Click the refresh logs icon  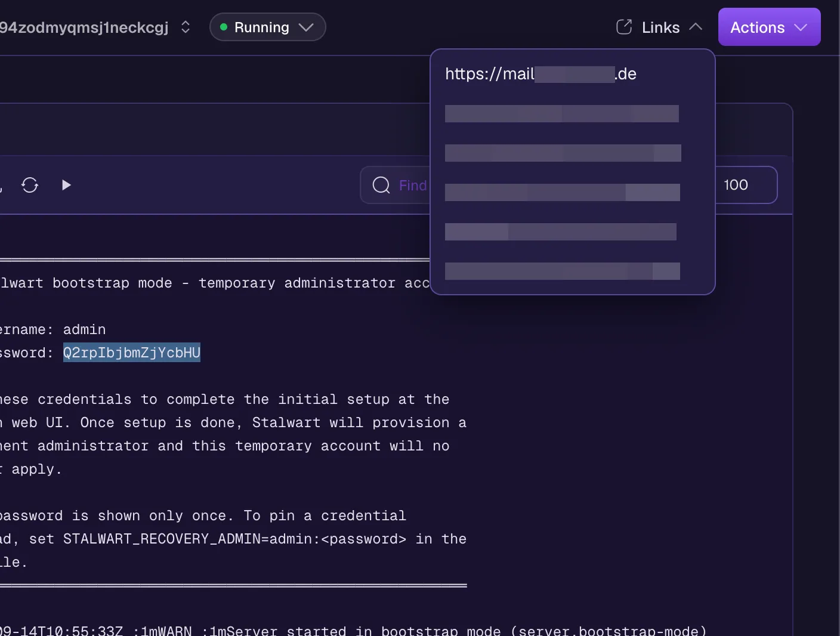(x=30, y=185)
